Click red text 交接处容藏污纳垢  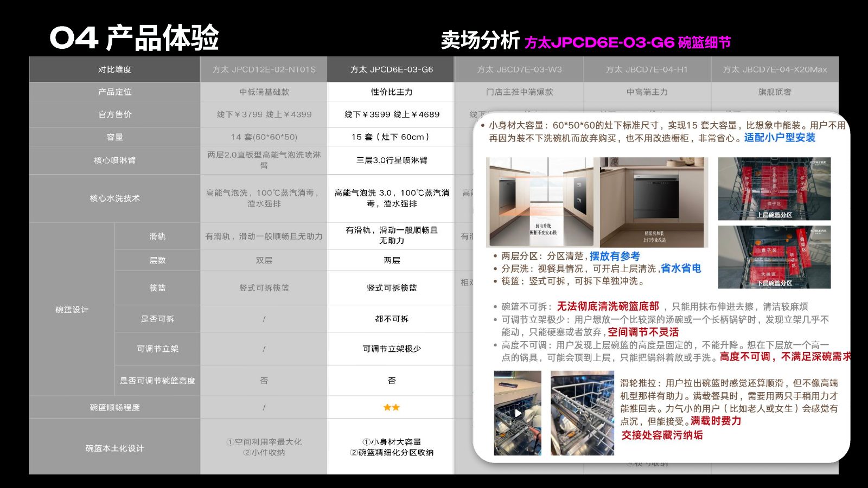(662, 435)
